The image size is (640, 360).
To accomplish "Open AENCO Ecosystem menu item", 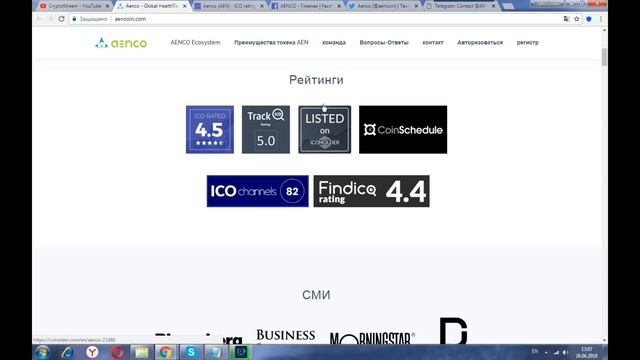I will (x=195, y=42).
